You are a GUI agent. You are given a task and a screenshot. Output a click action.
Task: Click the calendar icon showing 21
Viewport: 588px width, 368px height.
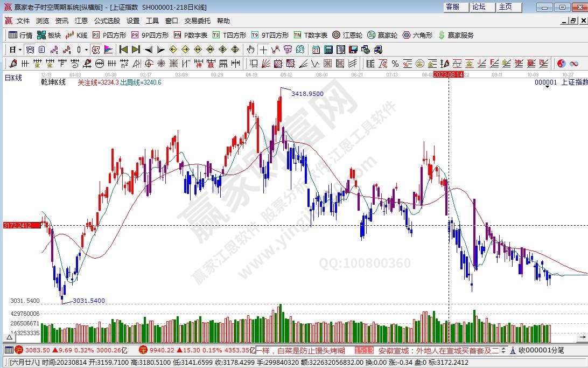pyautogui.click(x=316, y=50)
